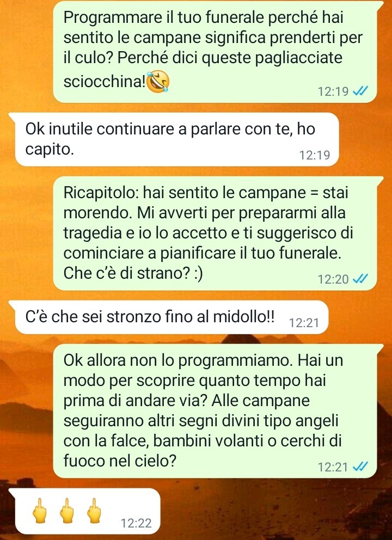
Task: Click the second middle finger emoji
Action: (x=66, y=511)
